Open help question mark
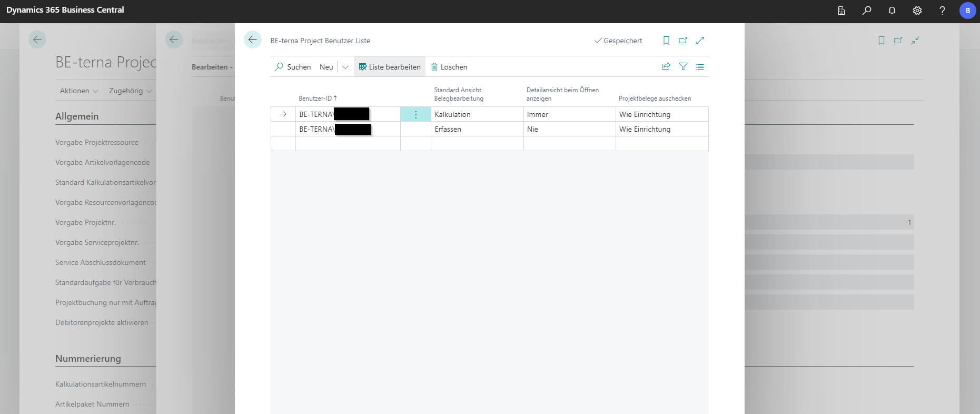Screen dimensions: 980x414 [942, 11]
